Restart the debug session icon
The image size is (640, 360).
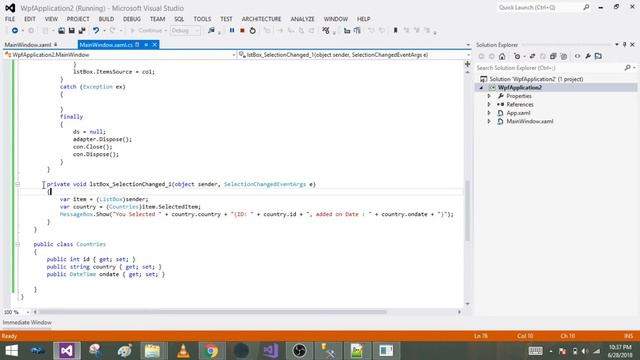pyautogui.click(x=253, y=31)
